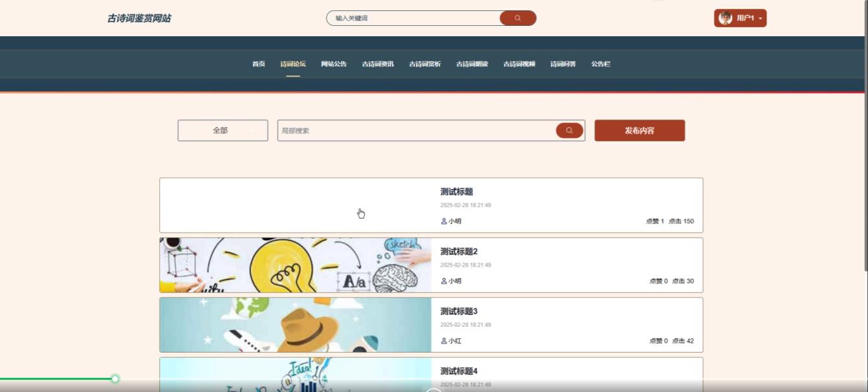This screenshot has width=868, height=392.
Task: Open the 古诗词赏析 nav item
Action: click(x=425, y=64)
